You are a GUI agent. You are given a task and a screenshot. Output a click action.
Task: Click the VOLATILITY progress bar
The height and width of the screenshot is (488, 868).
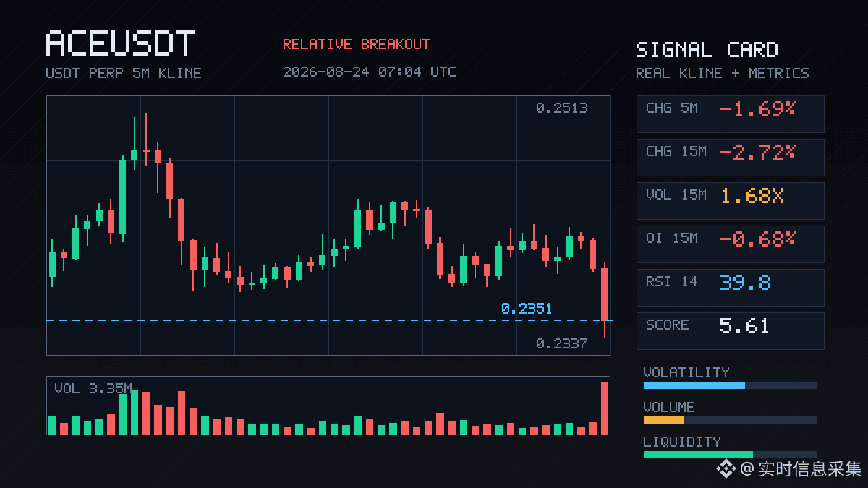tap(730, 385)
